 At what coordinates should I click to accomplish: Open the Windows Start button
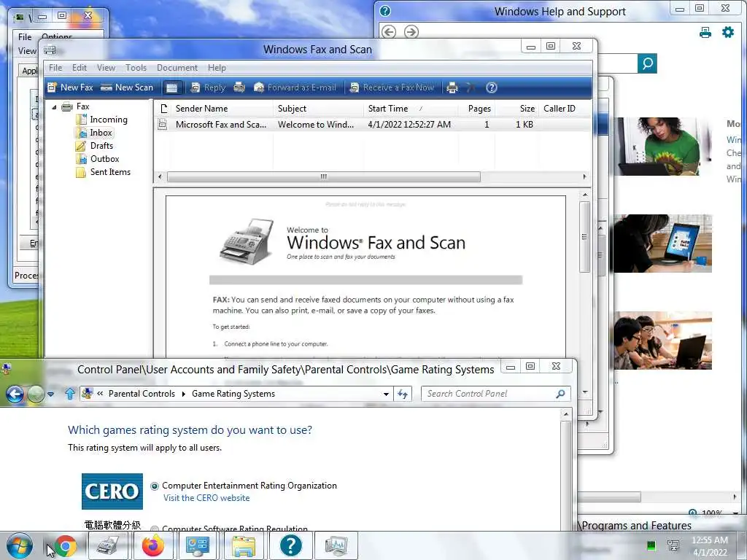point(20,545)
